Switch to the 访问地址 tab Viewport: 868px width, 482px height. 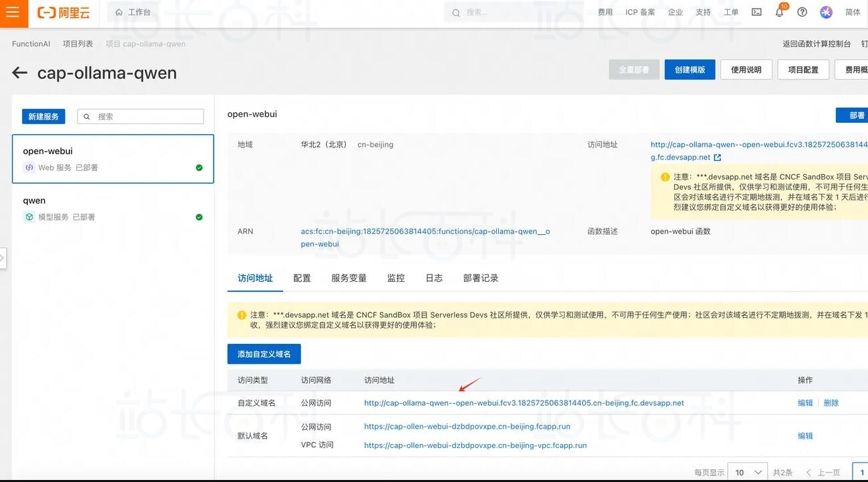(x=255, y=278)
